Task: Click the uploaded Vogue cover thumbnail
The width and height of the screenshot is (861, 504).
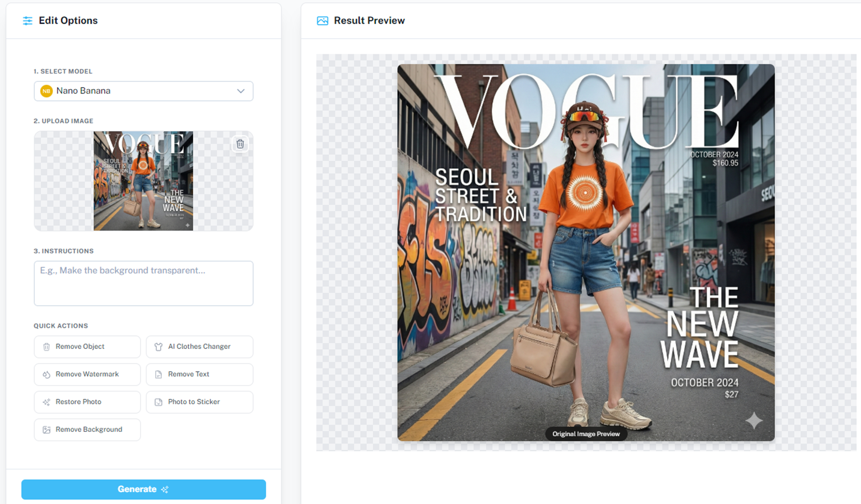Action: 143,181
